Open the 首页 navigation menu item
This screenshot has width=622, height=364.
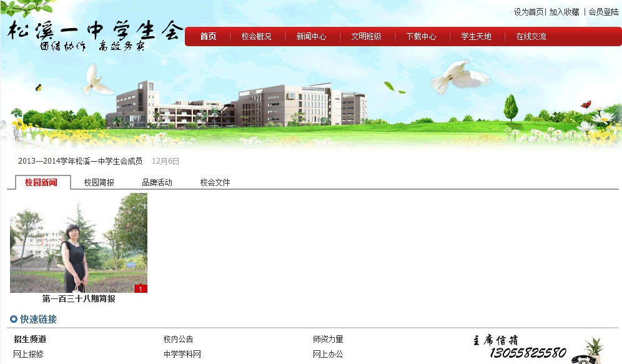click(208, 37)
